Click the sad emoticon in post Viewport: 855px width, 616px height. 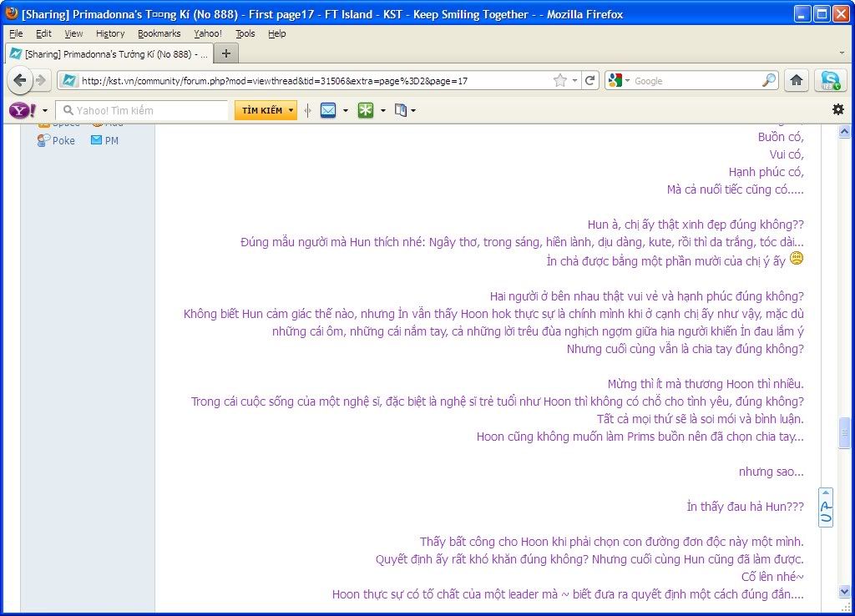coord(797,259)
